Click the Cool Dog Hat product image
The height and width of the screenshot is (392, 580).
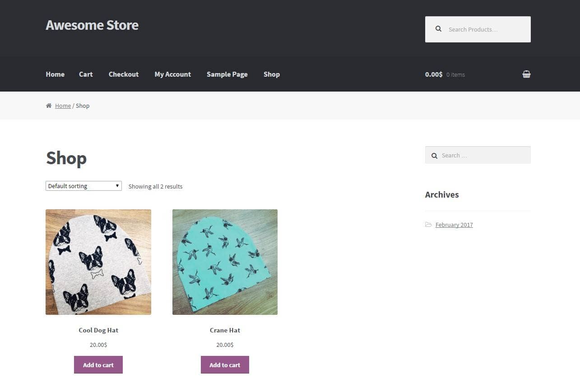98,262
